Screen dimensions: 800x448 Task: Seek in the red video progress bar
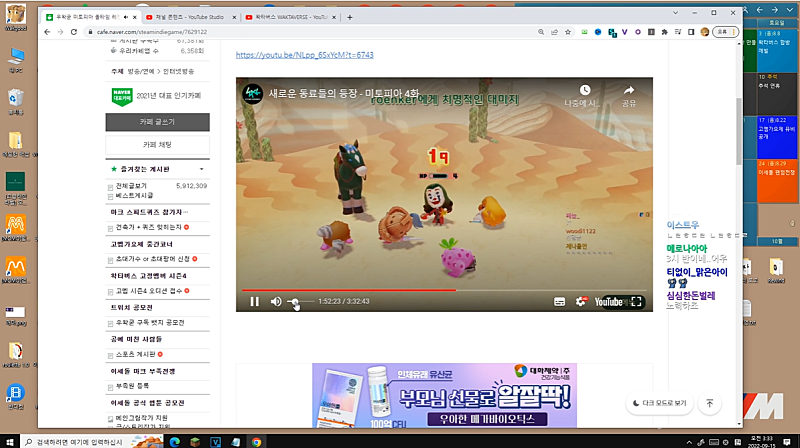pyautogui.click(x=444, y=290)
